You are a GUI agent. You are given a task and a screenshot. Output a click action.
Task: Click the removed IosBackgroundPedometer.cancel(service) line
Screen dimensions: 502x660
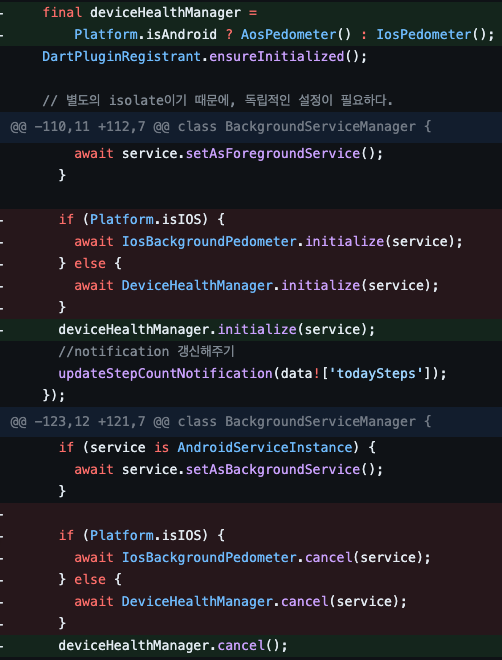pos(252,557)
